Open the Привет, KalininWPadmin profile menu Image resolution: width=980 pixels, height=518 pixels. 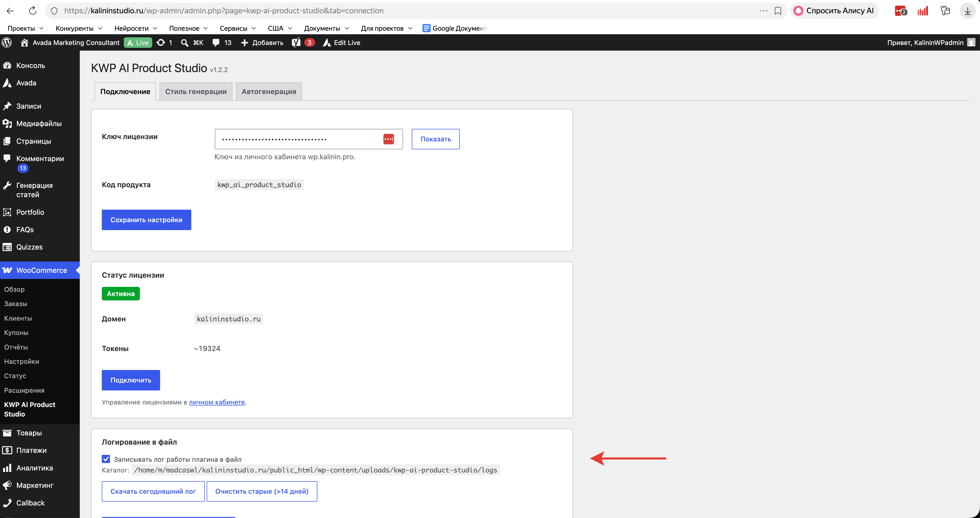coord(931,43)
